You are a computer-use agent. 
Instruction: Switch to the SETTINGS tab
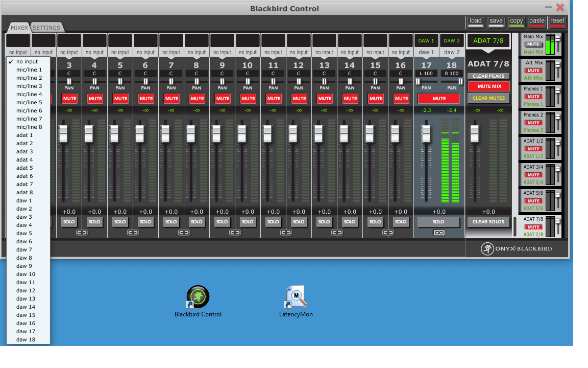46,28
